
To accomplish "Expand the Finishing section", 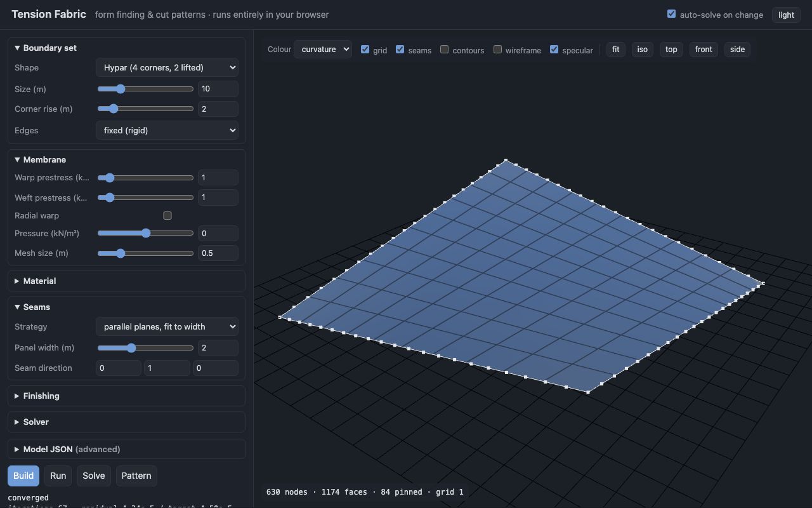I will point(126,396).
